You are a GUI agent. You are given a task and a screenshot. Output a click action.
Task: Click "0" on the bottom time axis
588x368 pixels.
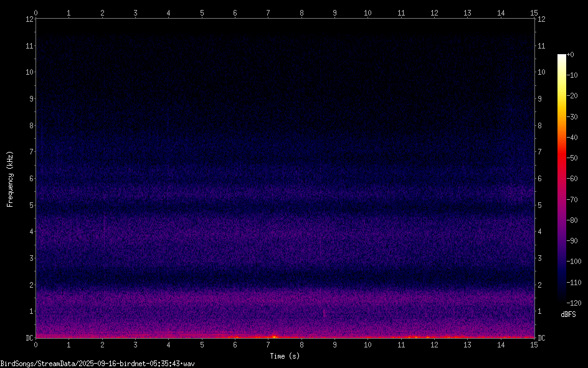point(36,345)
